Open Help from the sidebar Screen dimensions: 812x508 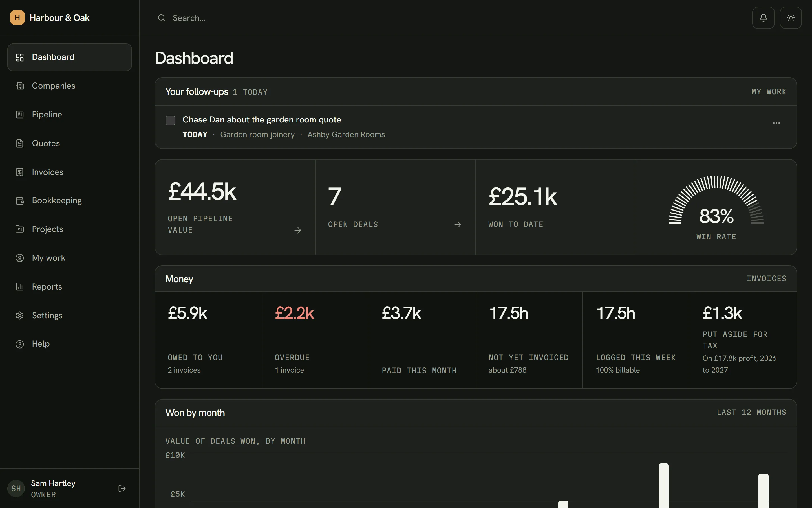(69, 344)
